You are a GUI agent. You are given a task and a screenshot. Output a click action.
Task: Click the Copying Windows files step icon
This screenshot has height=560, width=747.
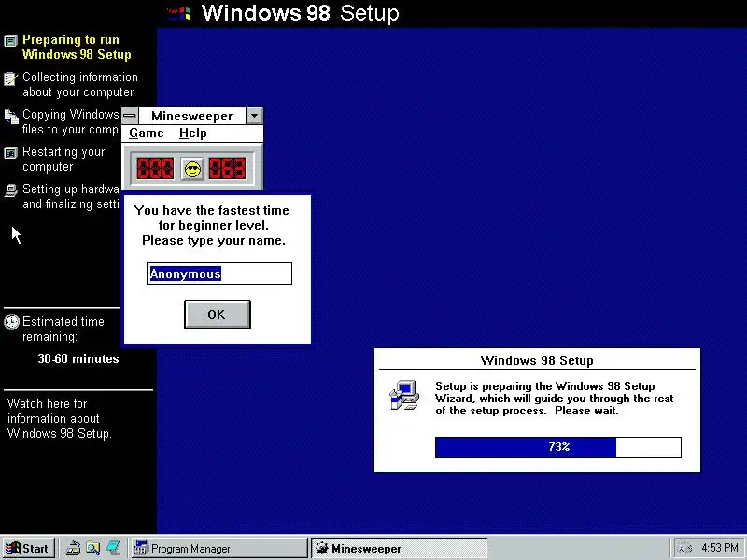(11, 116)
